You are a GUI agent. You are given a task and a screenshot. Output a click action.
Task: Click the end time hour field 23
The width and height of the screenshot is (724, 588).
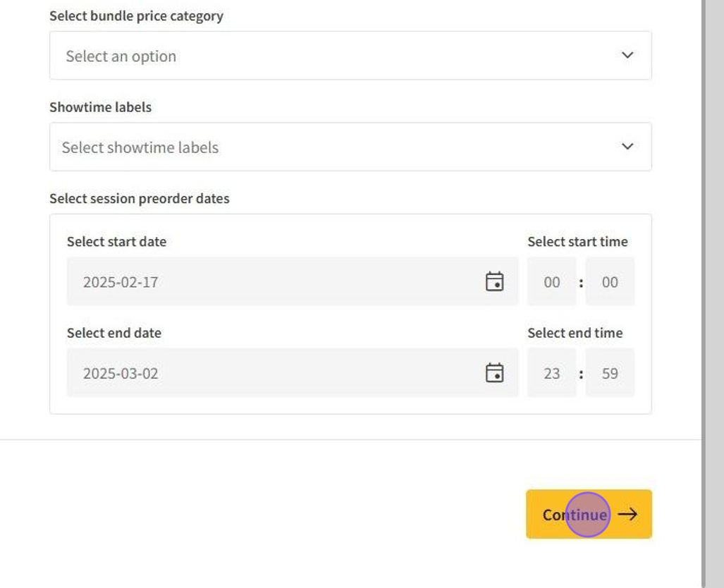pos(551,373)
